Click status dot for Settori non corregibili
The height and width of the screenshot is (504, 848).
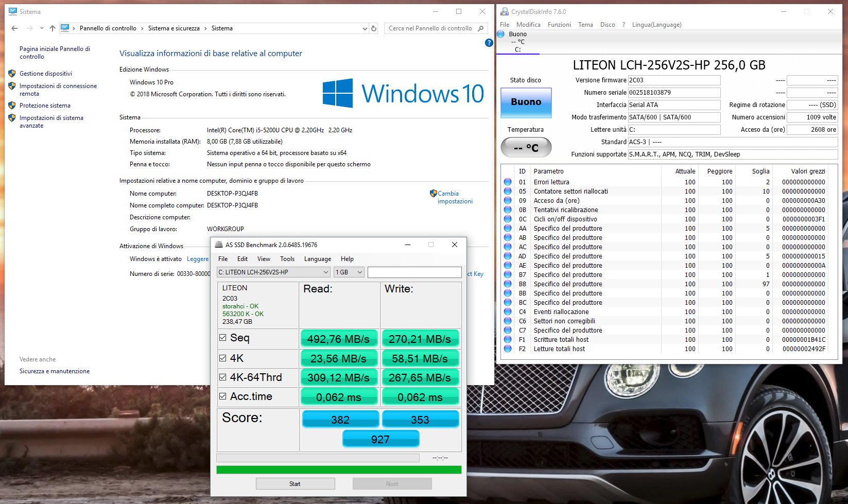(508, 321)
